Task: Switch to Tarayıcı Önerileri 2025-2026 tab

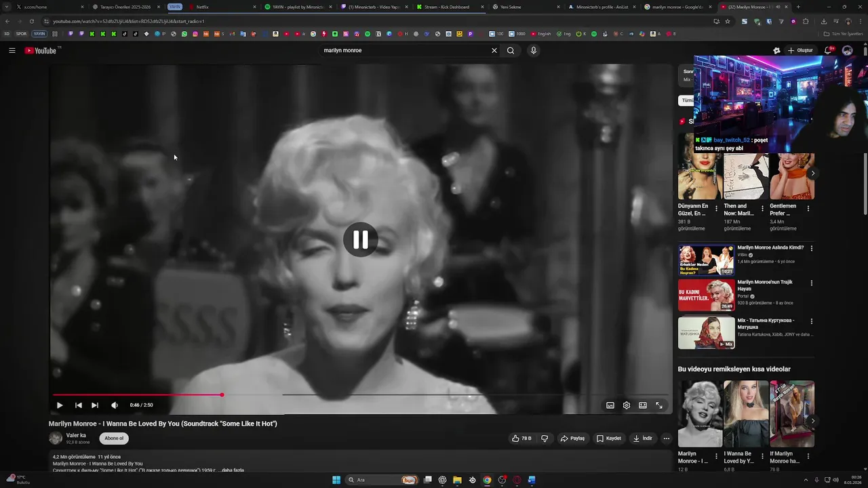Action: pyautogui.click(x=125, y=7)
